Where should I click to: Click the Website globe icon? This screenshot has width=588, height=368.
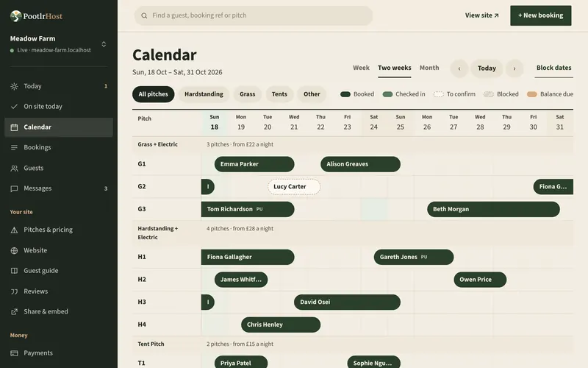pos(14,250)
